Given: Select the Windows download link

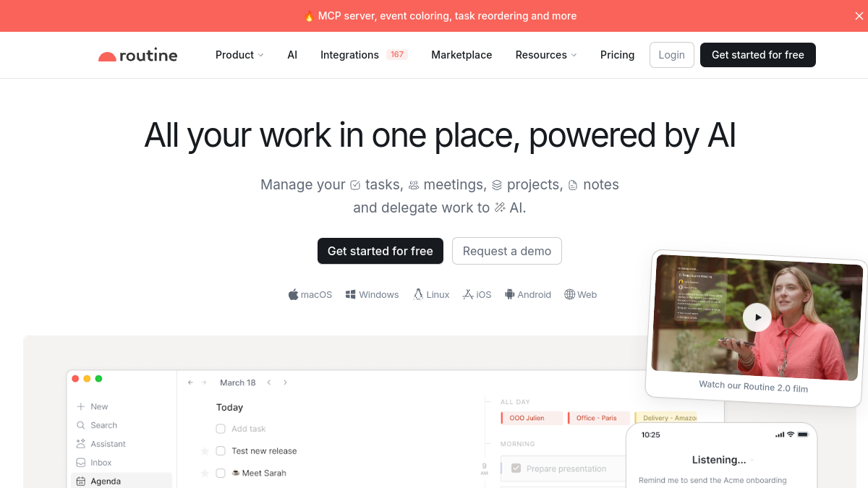Looking at the screenshot, I should point(373,294).
